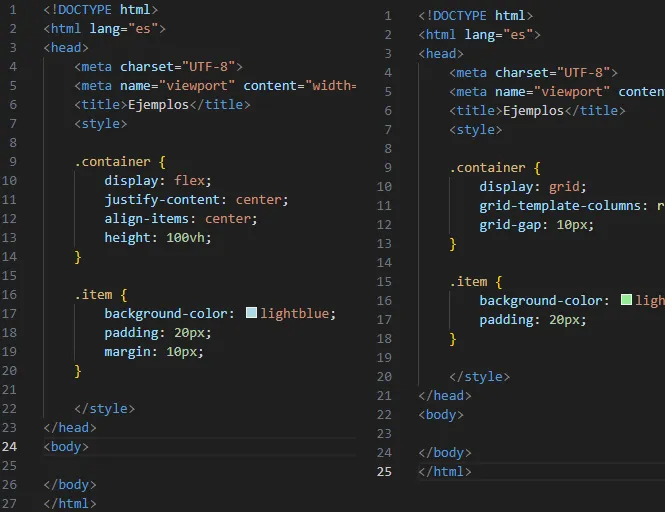The width and height of the screenshot is (665, 512).
Task: Click '</style>' tag in left editor
Action: (104, 408)
